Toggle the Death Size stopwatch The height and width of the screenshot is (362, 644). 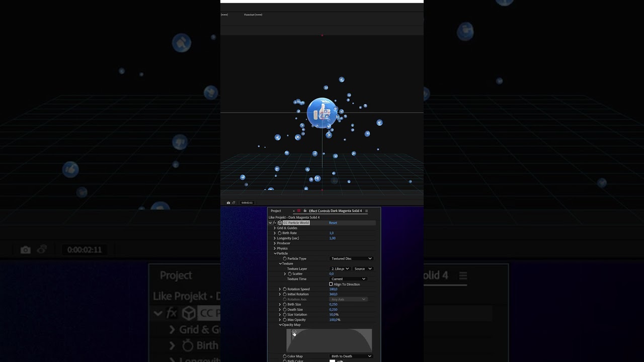pyautogui.click(x=285, y=309)
